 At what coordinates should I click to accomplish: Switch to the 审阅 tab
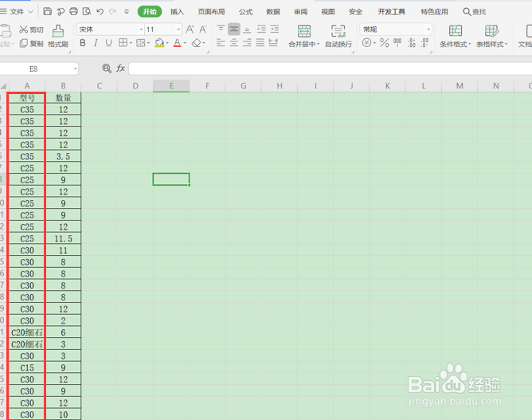[300, 12]
